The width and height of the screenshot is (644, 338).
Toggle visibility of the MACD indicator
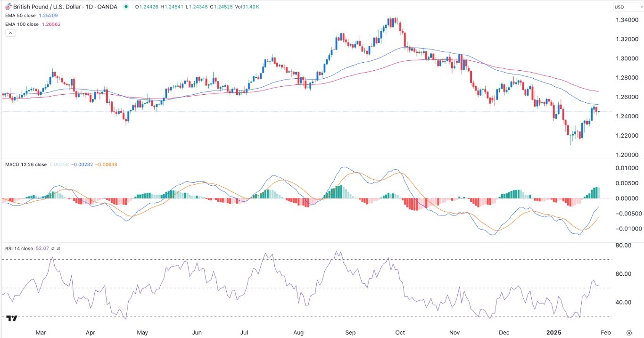coord(25,165)
